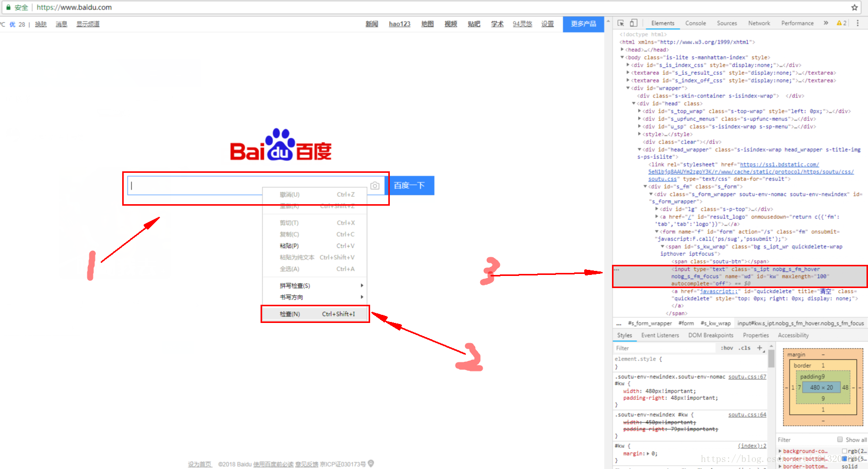Collapse the body element node
The image size is (868, 469).
(622, 58)
